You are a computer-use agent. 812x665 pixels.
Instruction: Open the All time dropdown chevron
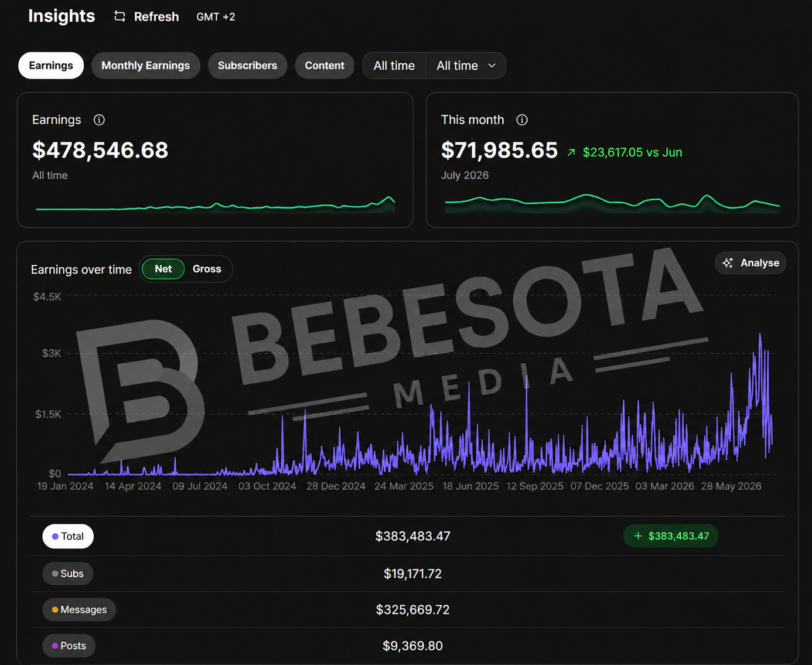[492, 66]
